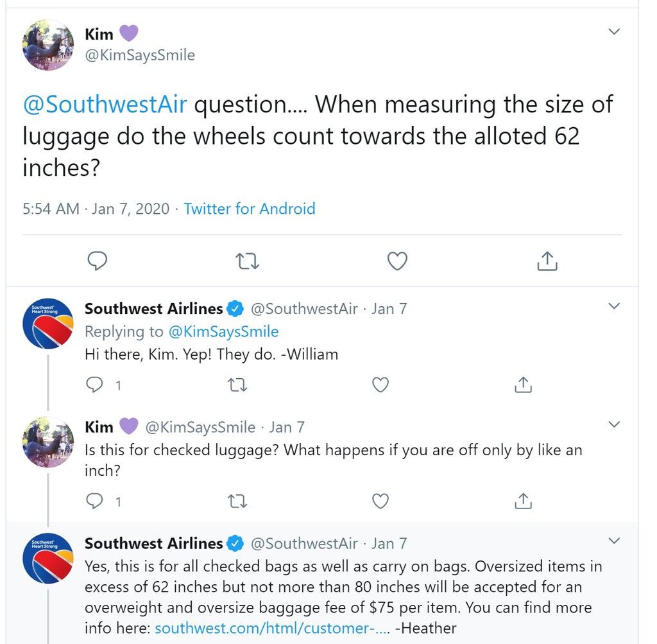This screenshot has height=644, width=657.
Task: Retweet William's 'Yep! They do' reply
Action: click(x=237, y=385)
